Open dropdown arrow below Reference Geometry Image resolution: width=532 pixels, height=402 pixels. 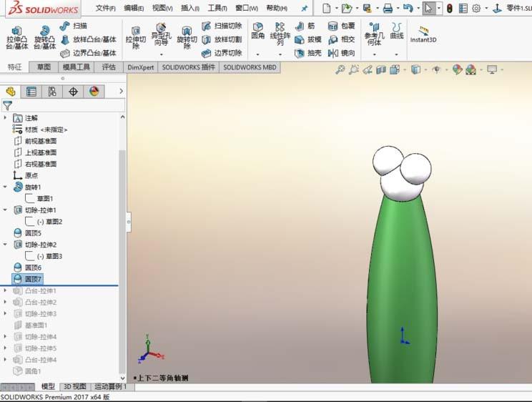[x=375, y=54]
